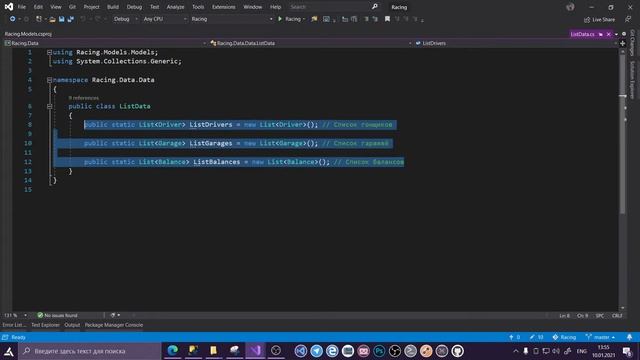This screenshot has width=640, height=360.
Task: Open the Solution Explorer side tab
Action: (632, 80)
